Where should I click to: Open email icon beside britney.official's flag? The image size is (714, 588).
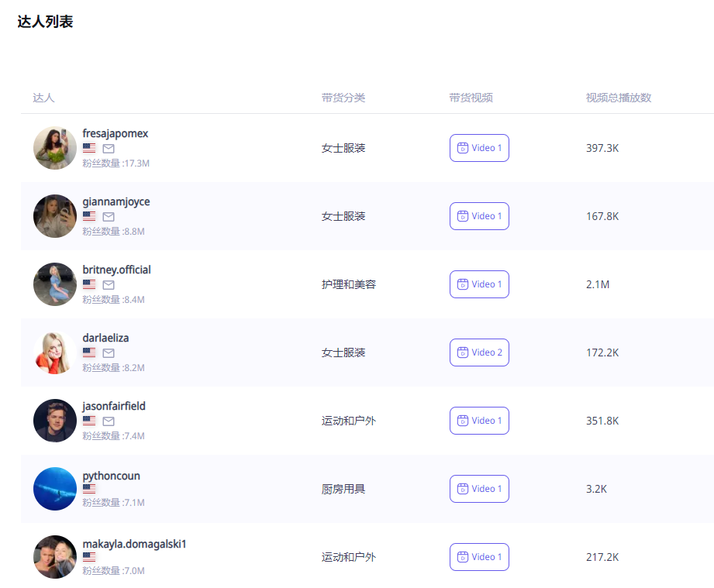(109, 284)
